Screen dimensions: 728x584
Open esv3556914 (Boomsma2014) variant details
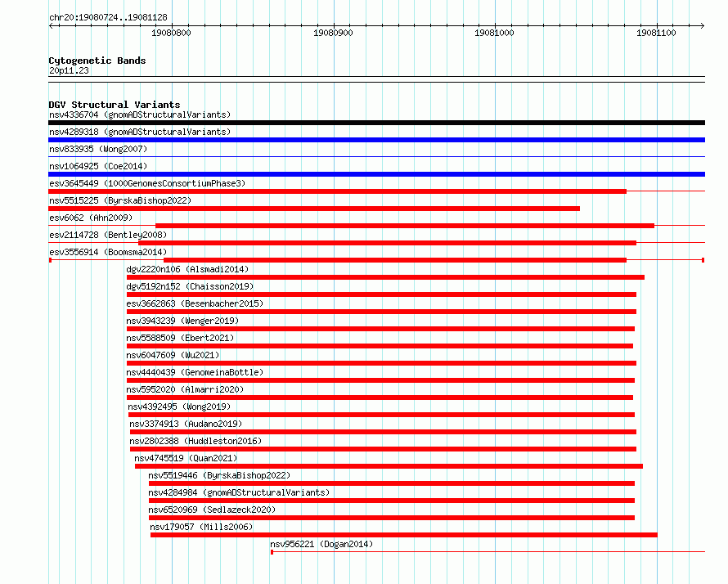[108, 252]
